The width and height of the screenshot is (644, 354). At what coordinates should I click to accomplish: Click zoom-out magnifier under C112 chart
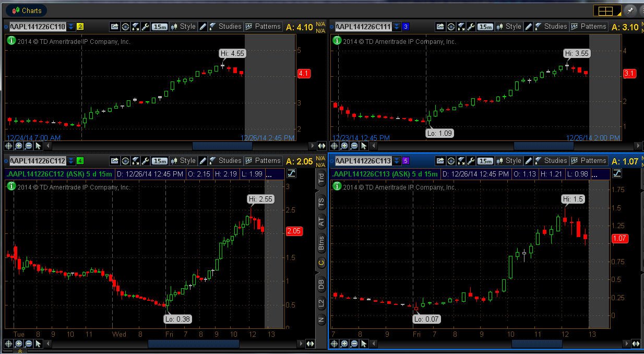(28, 344)
